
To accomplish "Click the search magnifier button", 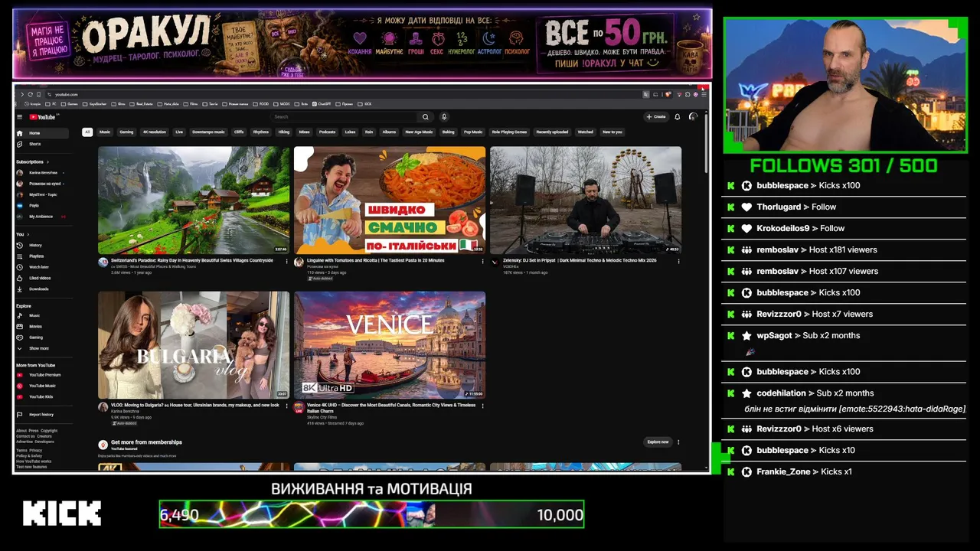I will (x=426, y=117).
